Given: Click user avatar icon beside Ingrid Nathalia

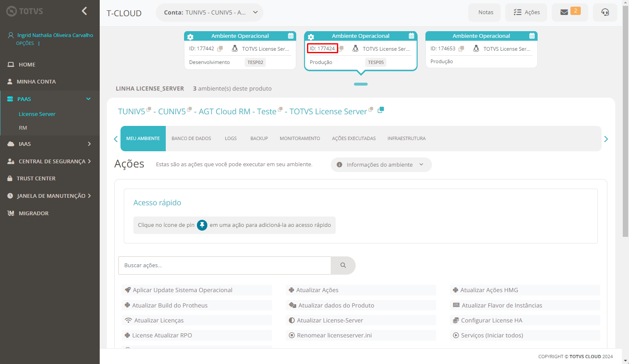Looking at the screenshot, I should click(x=11, y=35).
